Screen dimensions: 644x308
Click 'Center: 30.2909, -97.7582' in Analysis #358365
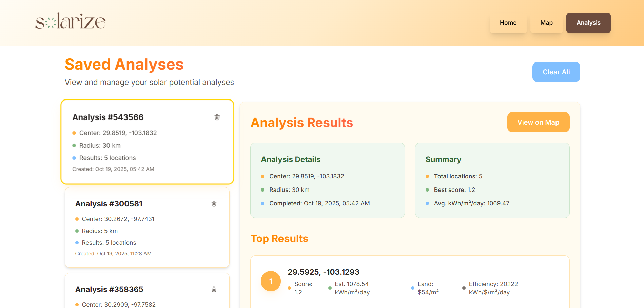point(119,305)
